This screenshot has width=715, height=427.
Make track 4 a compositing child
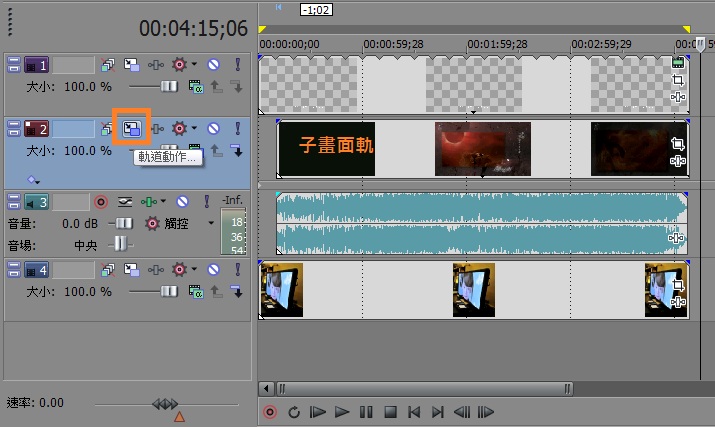point(237,291)
